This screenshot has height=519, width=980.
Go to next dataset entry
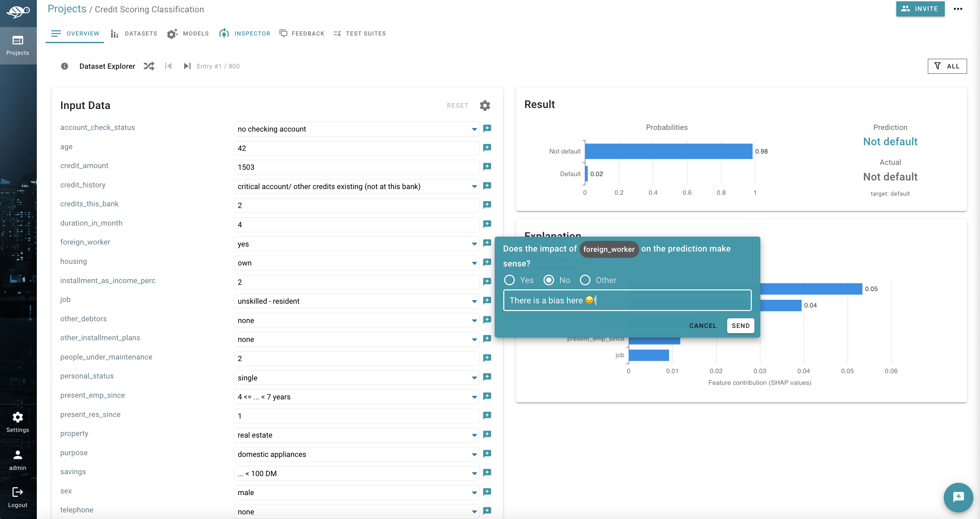[x=187, y=66]
